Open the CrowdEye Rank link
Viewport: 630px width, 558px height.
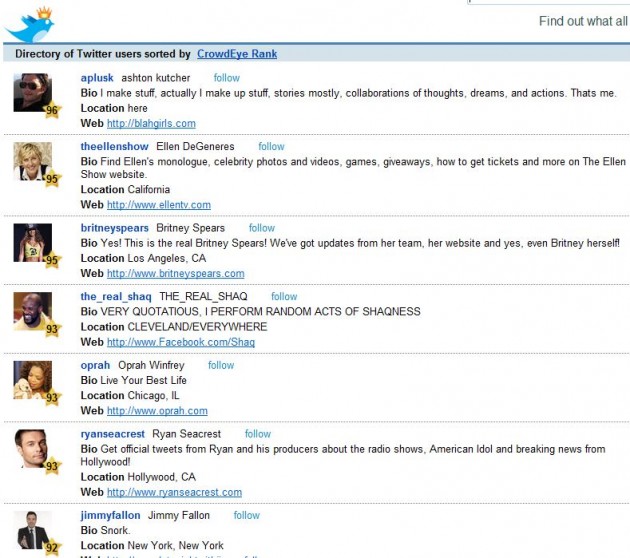click(x=237, y=54)
